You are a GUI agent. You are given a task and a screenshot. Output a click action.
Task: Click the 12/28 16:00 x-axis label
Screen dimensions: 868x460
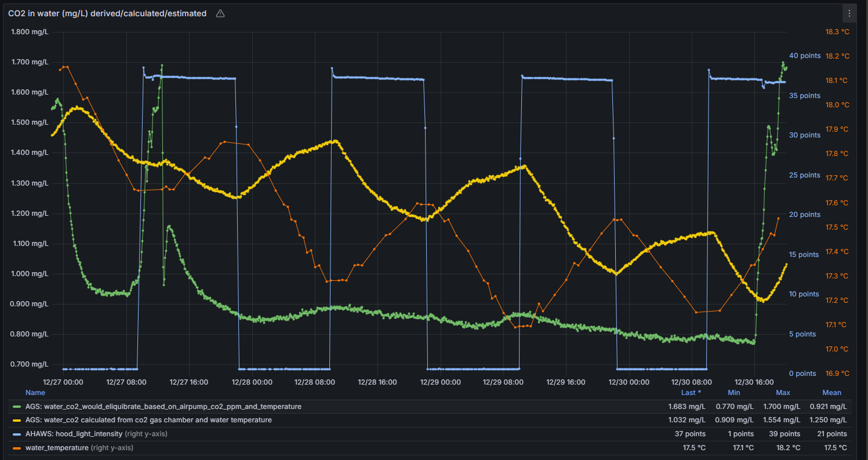[377, 382]
